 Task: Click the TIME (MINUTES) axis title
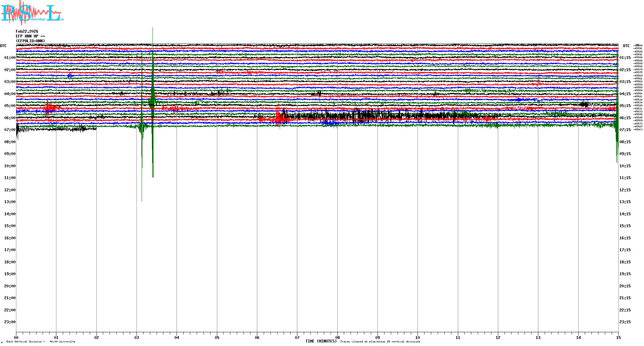point(321,341)
